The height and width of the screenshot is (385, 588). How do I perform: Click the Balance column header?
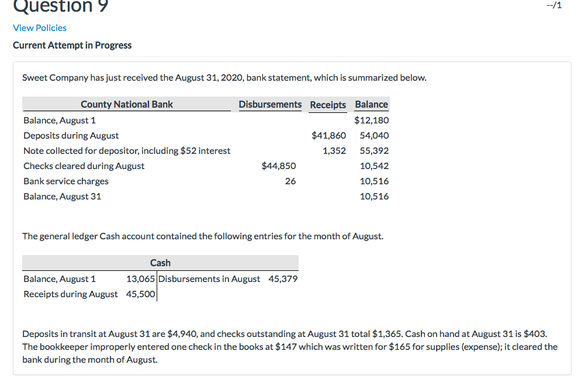point(371,104)
